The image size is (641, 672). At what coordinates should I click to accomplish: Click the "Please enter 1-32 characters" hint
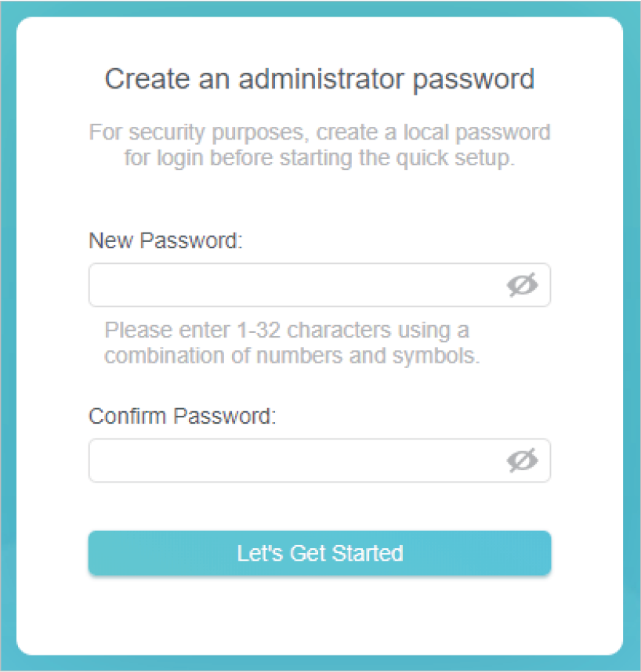pyautogui.click(x=287, y=330)
